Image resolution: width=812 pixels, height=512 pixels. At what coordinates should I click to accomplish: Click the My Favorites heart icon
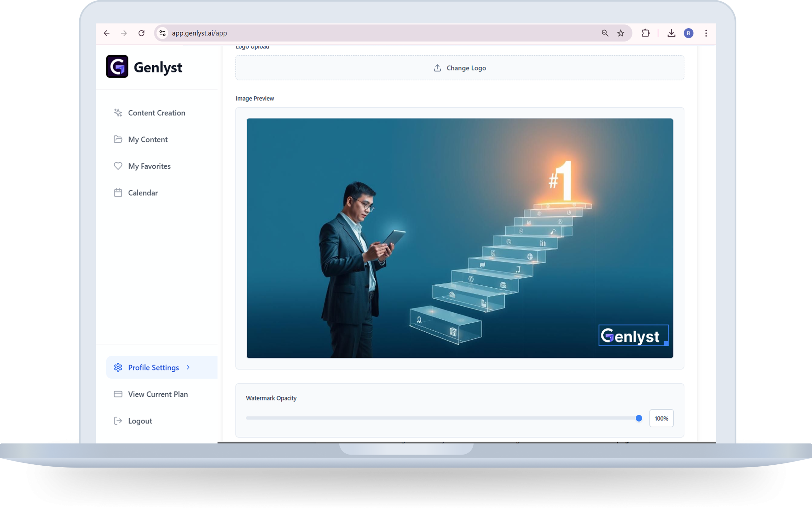(x=118, y=166)
